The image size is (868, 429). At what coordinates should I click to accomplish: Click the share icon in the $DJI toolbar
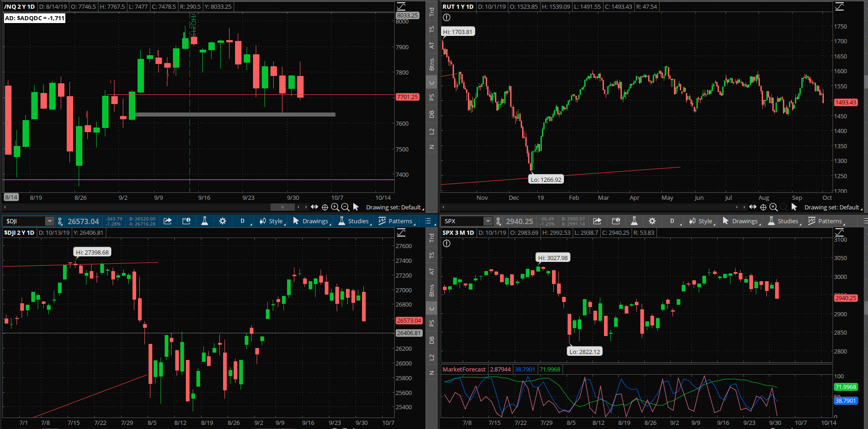tap(167, 221)
